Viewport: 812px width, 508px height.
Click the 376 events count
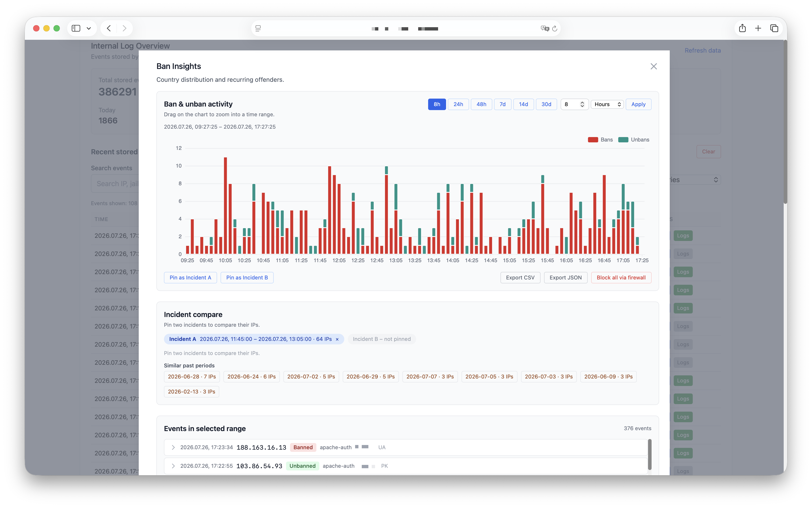pyautogui.click(x=637, y=428)
